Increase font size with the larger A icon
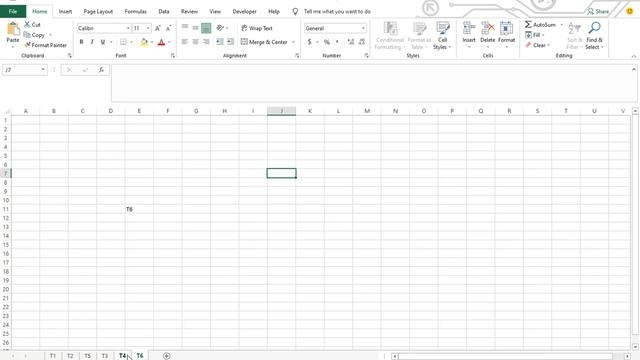 (x=158, y=28)
